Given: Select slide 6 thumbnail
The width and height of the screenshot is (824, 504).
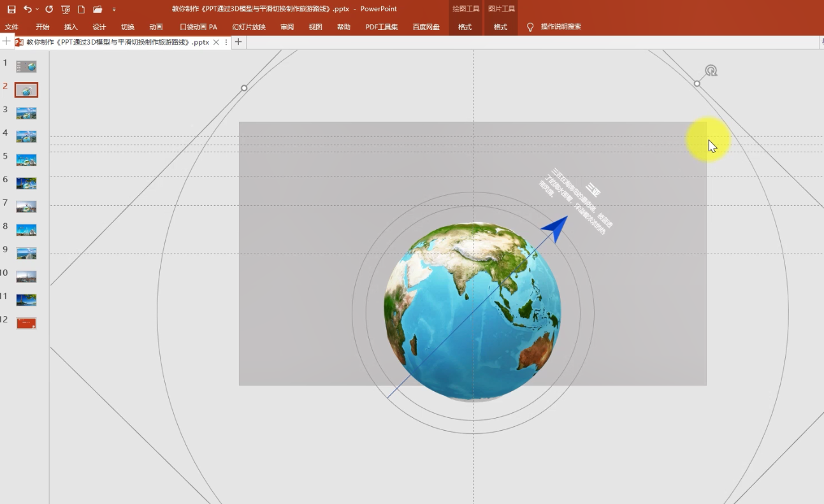Looking at the screenshot, I should [x=26, y=183].
